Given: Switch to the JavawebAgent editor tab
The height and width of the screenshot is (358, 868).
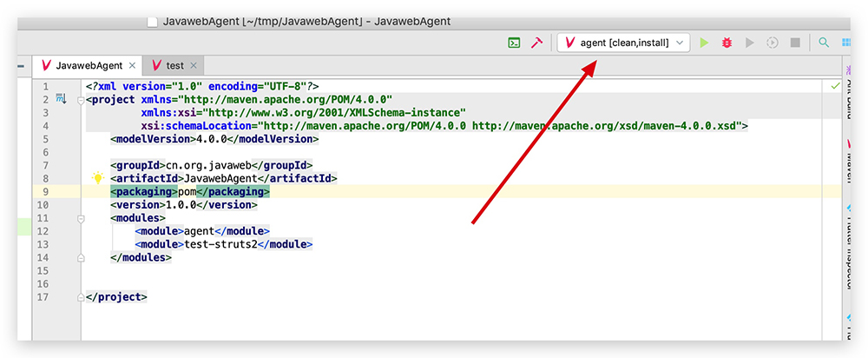Looking at the screenshot, I should click(89, 65).
